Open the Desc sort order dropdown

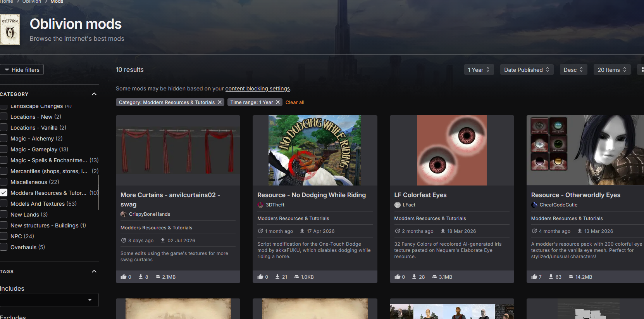pyautogui.click(x=573, y=70)
